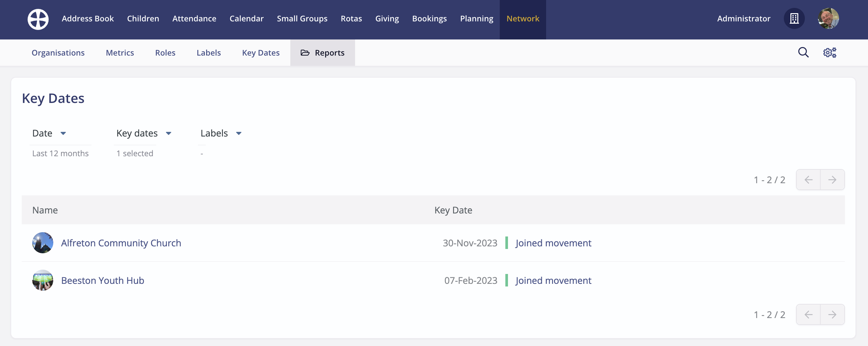Open the Planning module
This screenshot has width=868, height=346.
click(476, 18)
